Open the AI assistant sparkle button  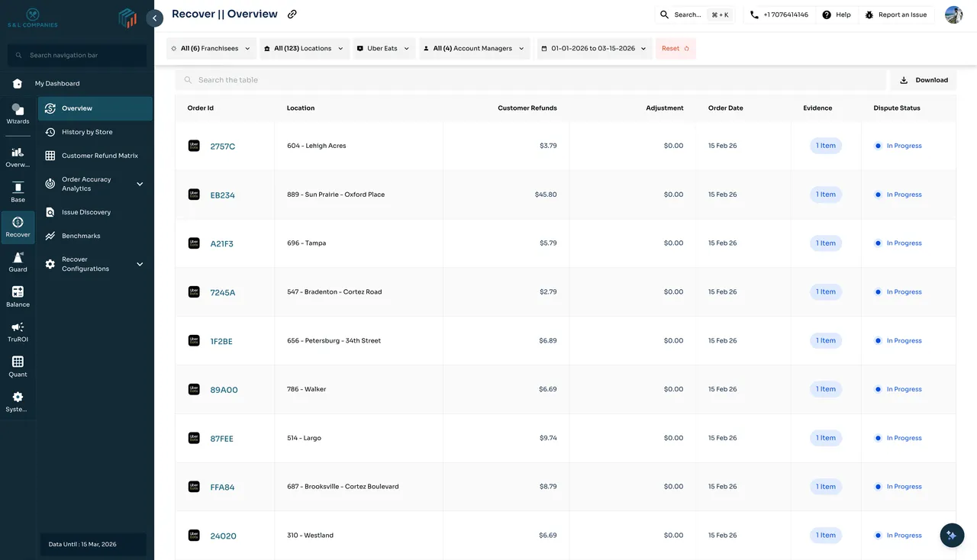tap(952, 536)
